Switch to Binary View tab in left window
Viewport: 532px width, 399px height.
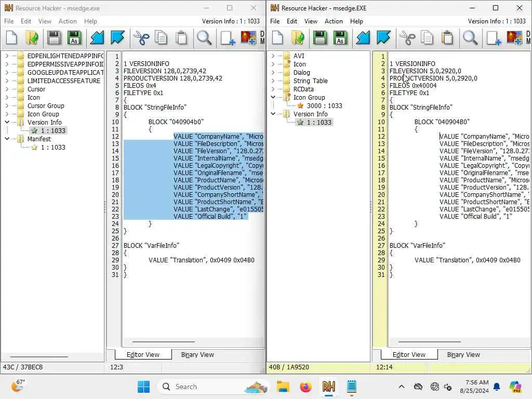(x=197, y=354)
